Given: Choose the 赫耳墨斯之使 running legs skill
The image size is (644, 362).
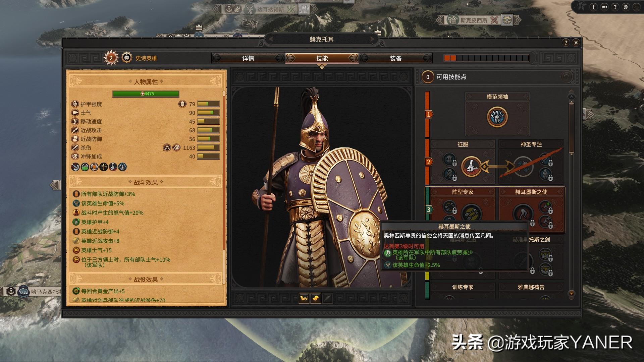Looking at the screenshot, I should (523, 213).
